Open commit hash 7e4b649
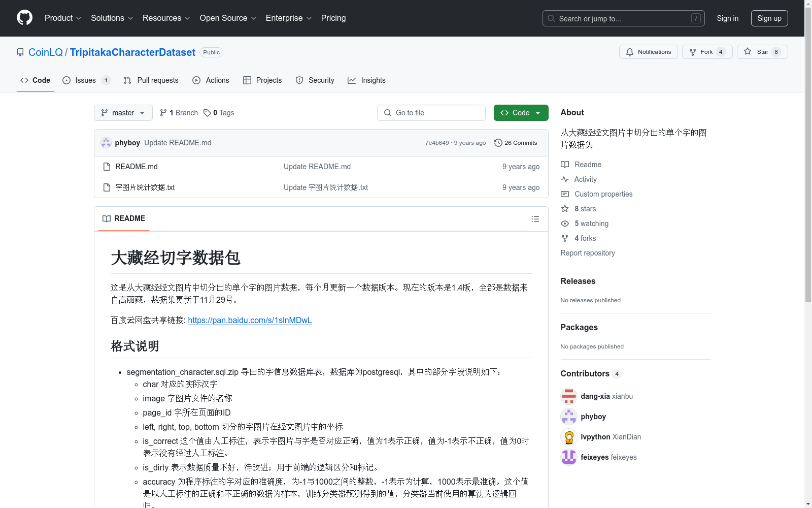This screenshot has width=812, height=508. [437, 143]
